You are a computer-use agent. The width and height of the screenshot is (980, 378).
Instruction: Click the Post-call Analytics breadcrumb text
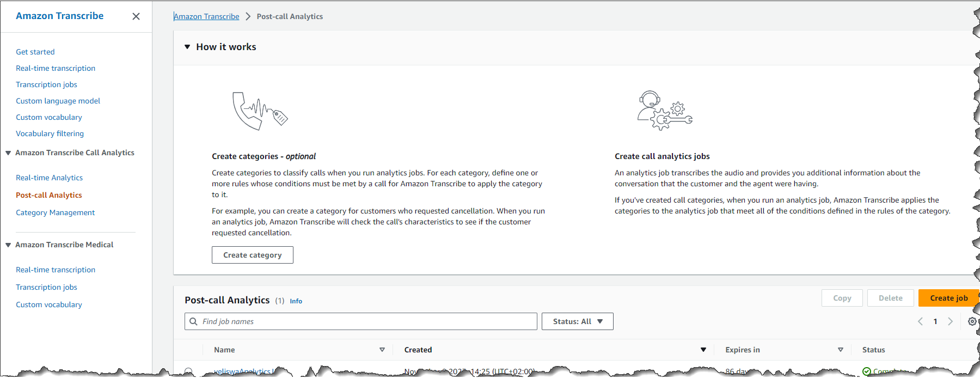point(290,16)
